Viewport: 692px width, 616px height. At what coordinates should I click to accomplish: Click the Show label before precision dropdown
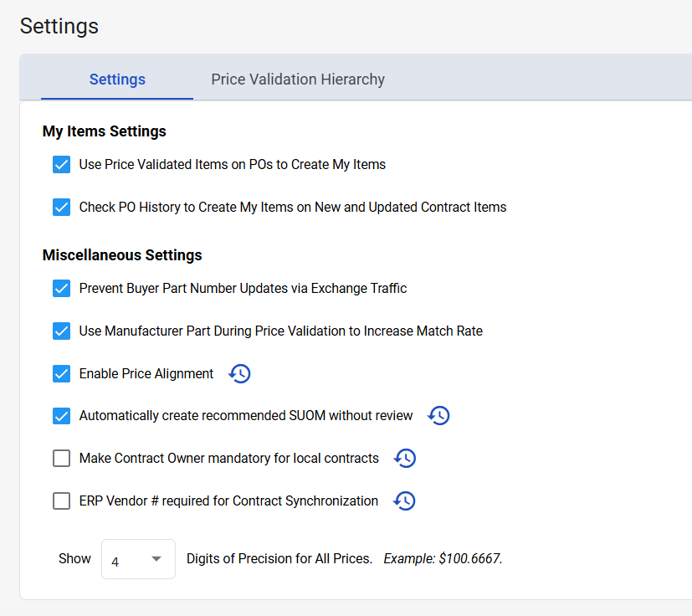pos(74,558)
